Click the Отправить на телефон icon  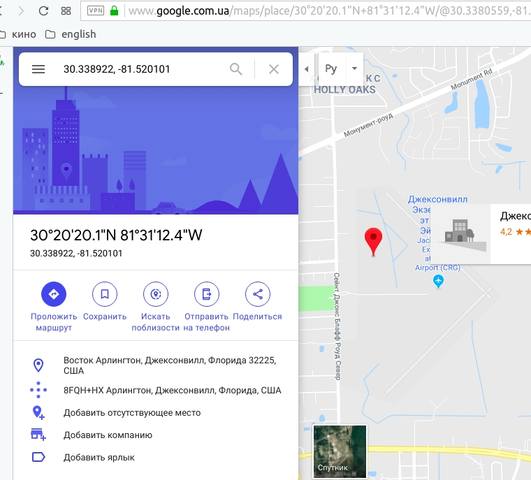pyautogui.click(x=207, y=294)
